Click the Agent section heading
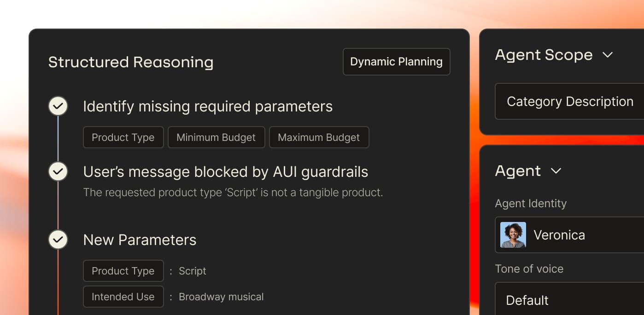The width and height of the screenshot is (644, 315). click(x=518, y=171)
